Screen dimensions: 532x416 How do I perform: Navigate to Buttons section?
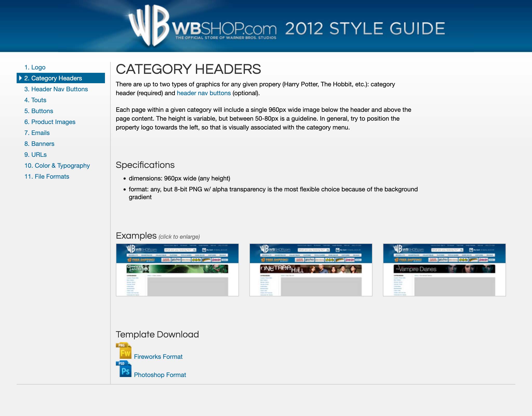pyautogui.click(x=39, y=111)
